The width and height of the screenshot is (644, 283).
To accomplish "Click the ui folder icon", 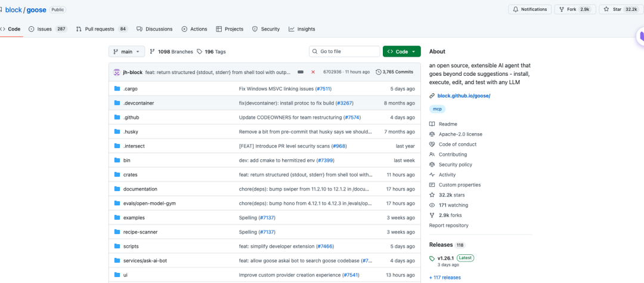I will coord(117,275).
